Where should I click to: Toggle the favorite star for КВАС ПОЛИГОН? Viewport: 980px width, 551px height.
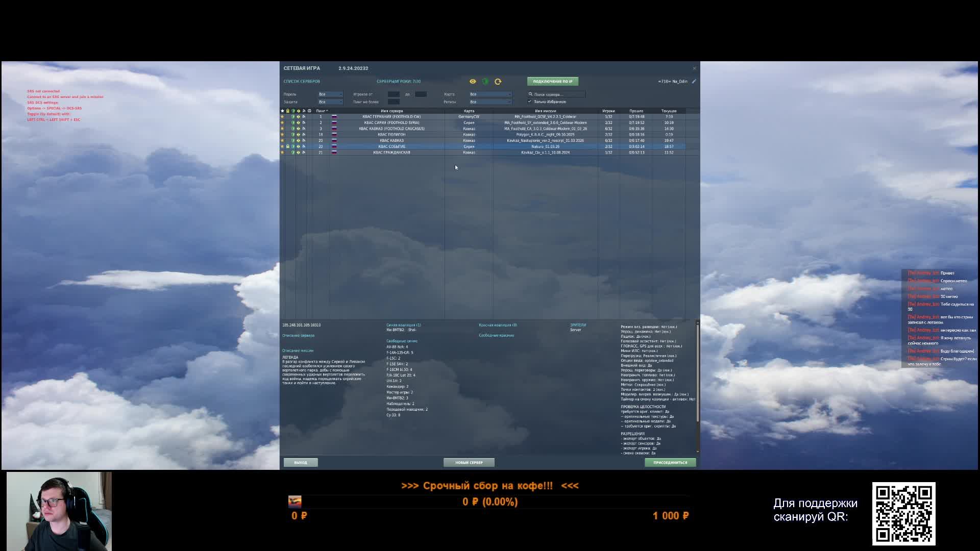[282, 135]
